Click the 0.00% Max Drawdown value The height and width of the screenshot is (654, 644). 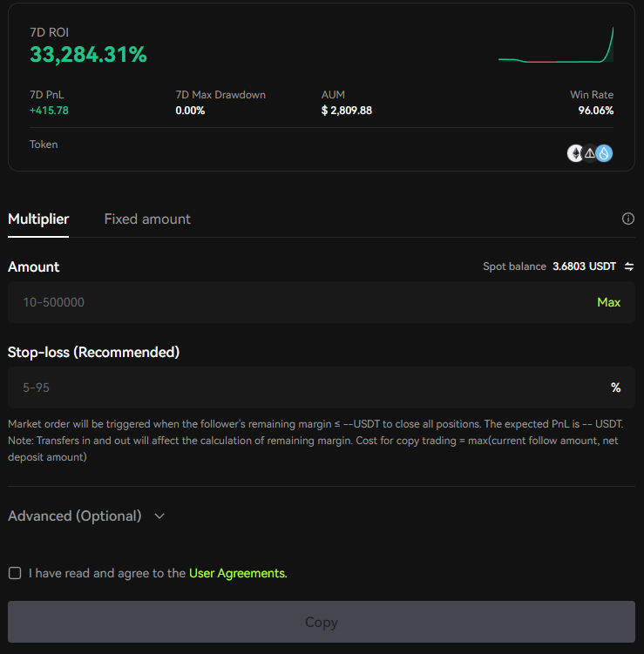190,111
